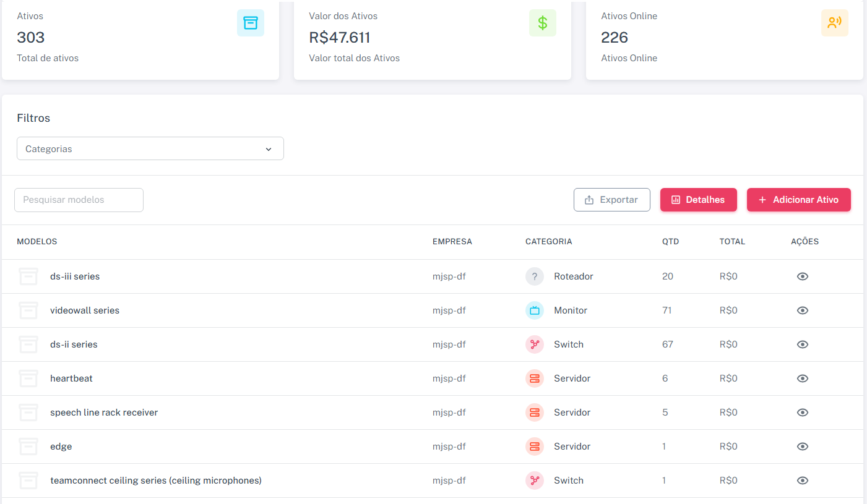Focus the Pesquisar modelos search field
The width and height of the screenshot is (867, 504).
pyautogui.click(x=79, y=200)
